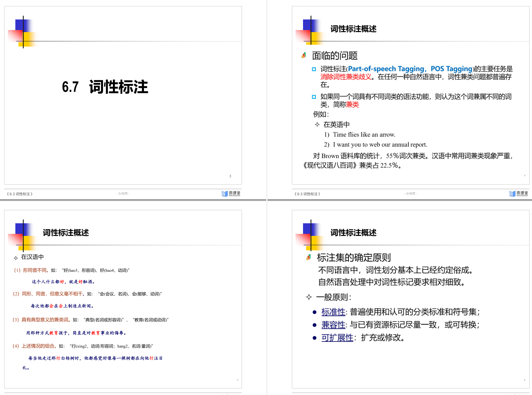Click the diamond bullet before 一般原则

coord(309,297)
